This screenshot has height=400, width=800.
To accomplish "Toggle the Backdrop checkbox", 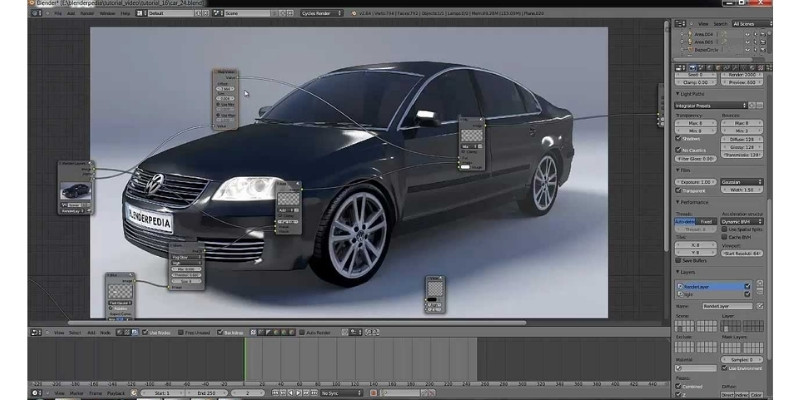I will [x=220, y=332].
